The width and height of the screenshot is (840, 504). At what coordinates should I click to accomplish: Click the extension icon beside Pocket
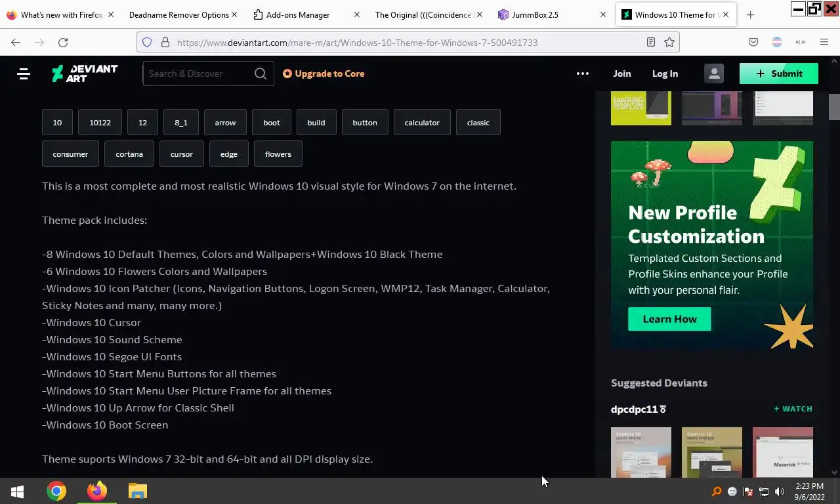pos(777,42)
